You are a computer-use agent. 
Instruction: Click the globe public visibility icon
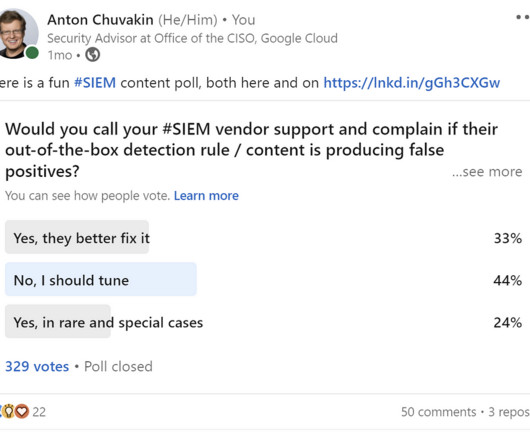[93, 55]
